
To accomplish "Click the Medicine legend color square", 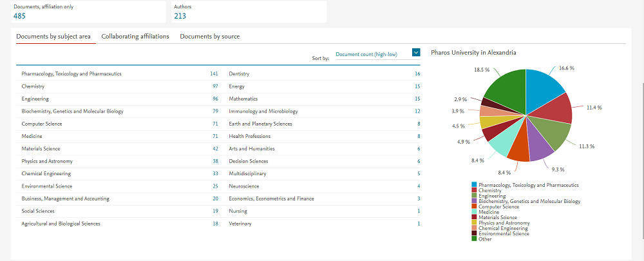I will coord(475,212).
